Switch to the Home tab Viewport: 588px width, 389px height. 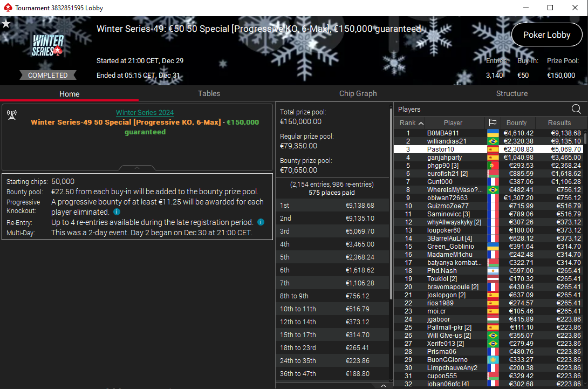click(x=70, y=94)
